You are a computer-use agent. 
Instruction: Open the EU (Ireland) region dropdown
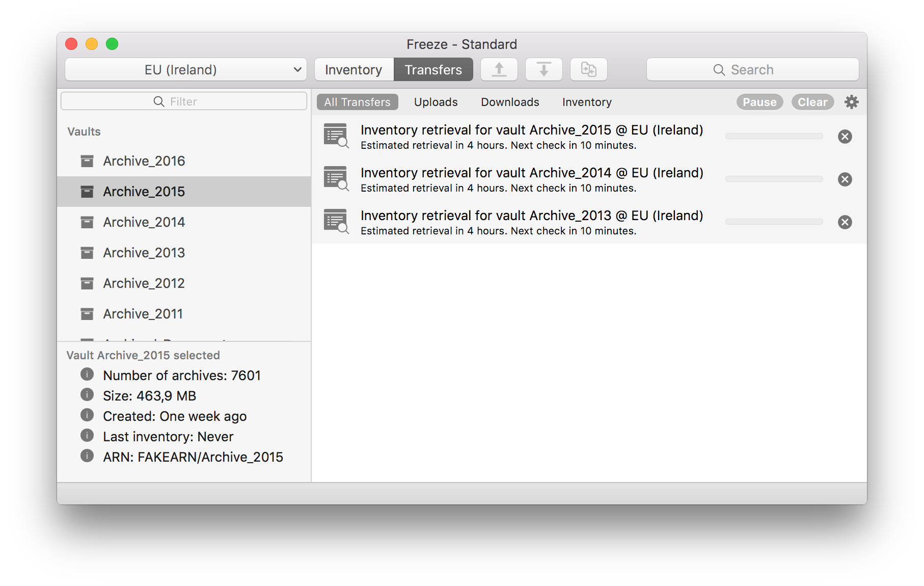pyautogui.click(x=186, y=69)
